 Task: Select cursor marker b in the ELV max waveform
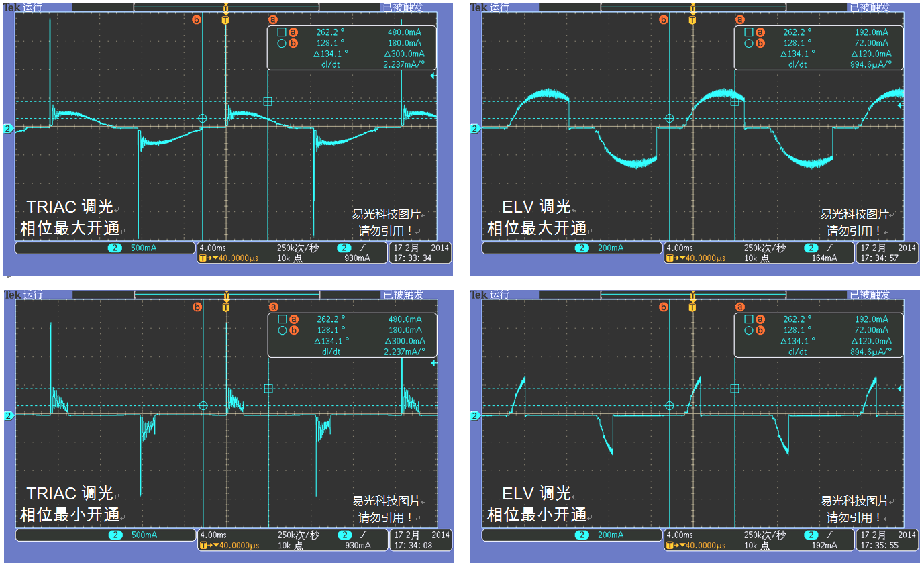point(664,20)
